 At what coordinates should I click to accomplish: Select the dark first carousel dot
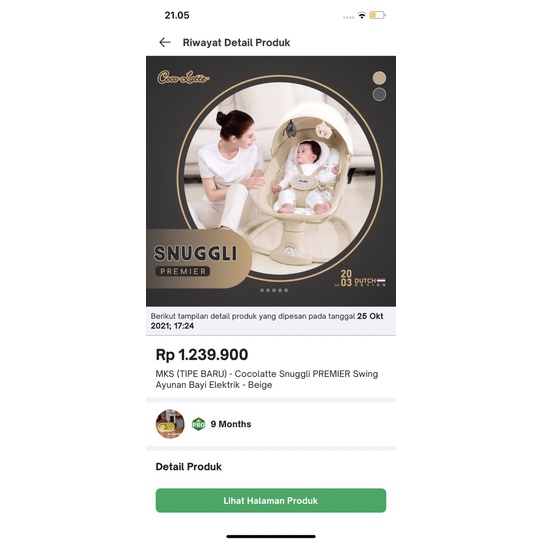pos(256,290)
